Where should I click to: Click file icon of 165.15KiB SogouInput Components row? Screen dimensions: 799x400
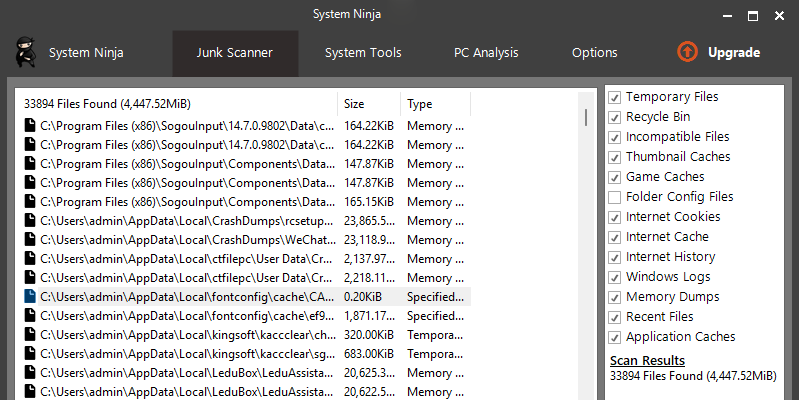coord(31,202)
